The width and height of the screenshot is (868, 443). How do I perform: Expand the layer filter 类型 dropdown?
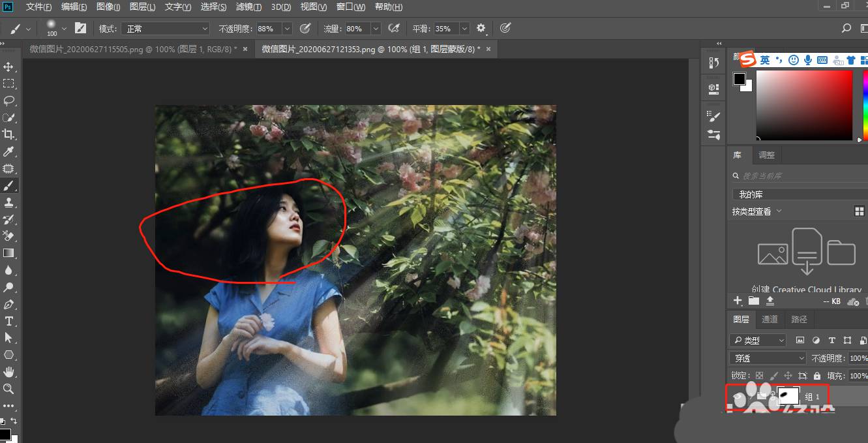coord(757,340)
